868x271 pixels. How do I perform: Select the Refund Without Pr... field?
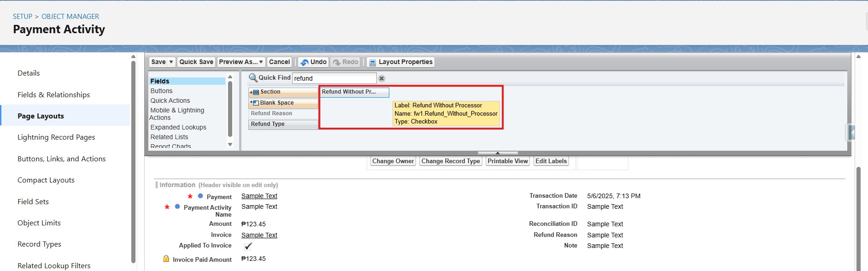coord(355,92)
